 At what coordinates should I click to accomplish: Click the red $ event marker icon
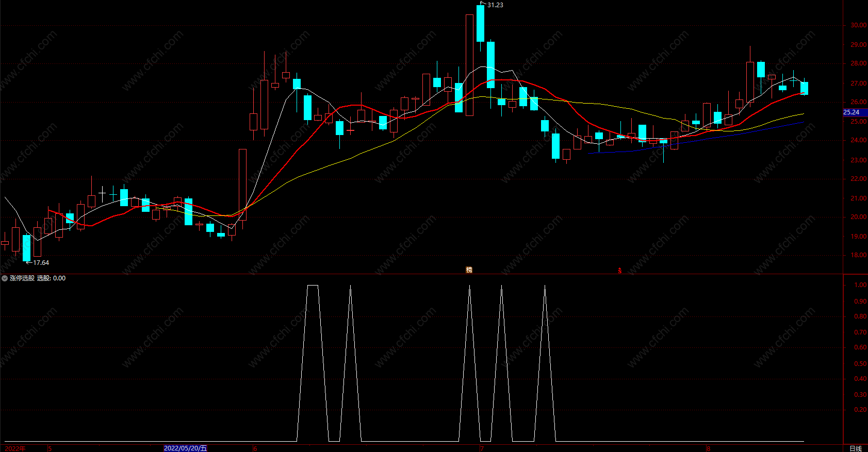coord(620,271)
